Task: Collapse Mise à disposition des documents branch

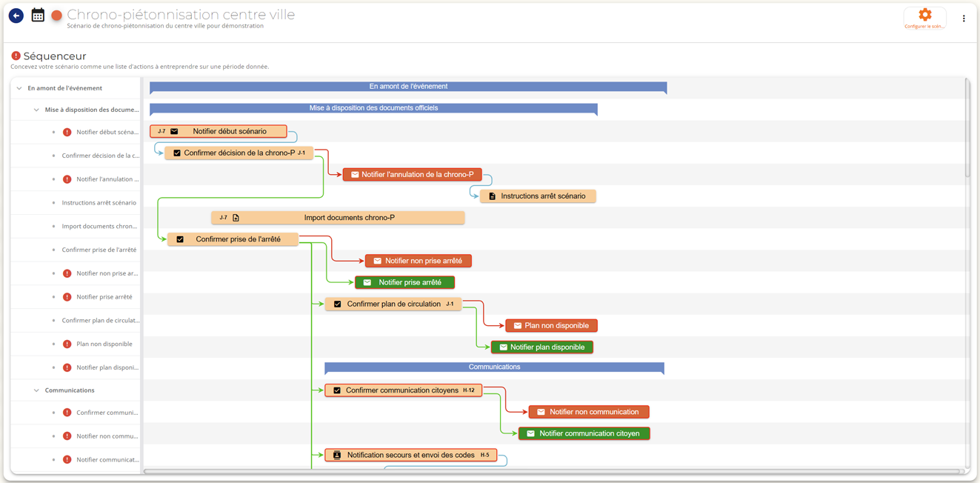Action: coord(36,110)
